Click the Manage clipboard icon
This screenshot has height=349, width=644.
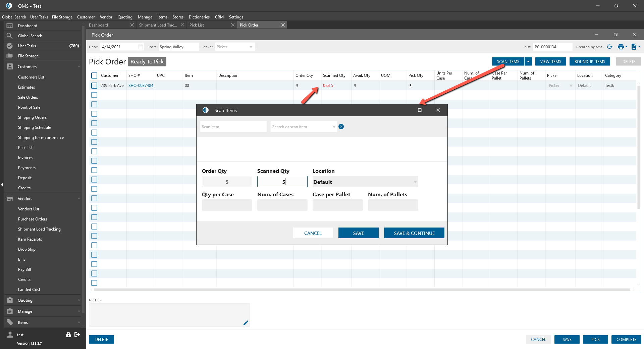pyautogui.click(x=10, y=311)
